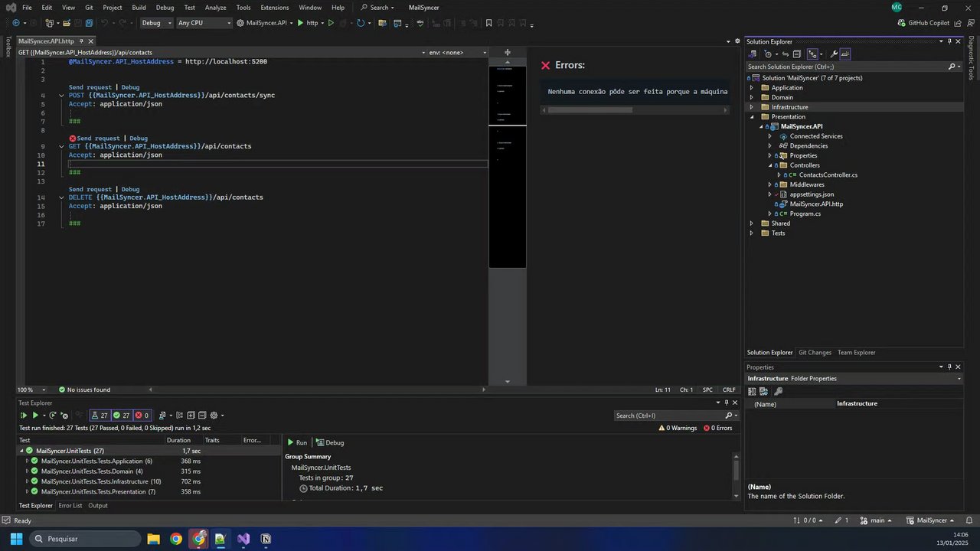Open the Git menu

89,8
